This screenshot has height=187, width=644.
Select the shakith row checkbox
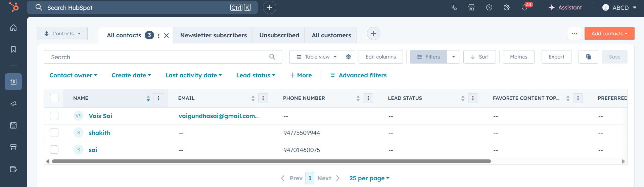54,133
